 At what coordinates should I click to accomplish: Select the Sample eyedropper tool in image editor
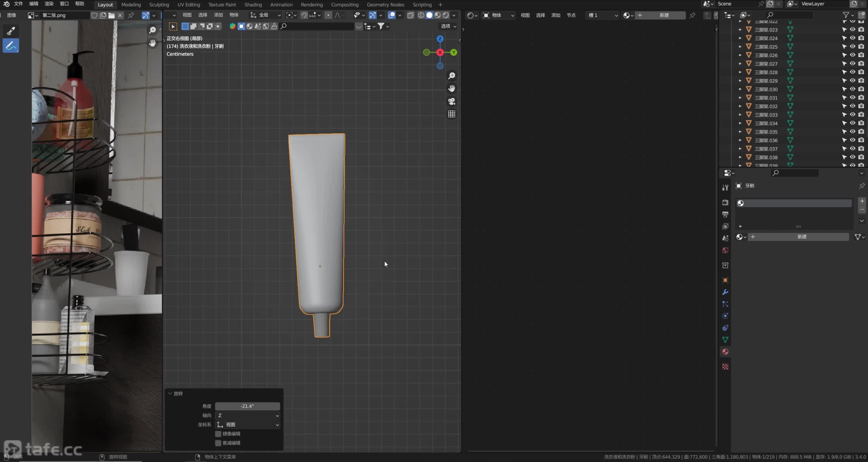(x=11, y=31)
